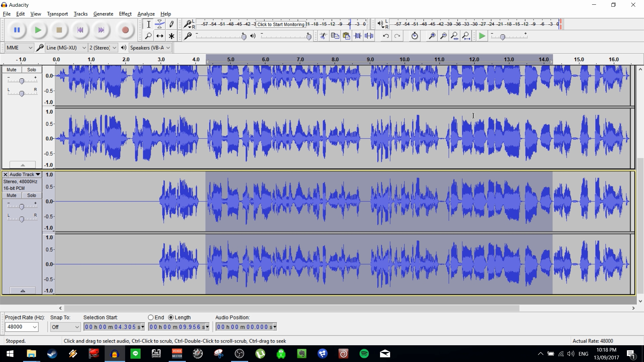This screenshot has width=644, height=362.
Task: Mute the lower Audio Track
Action: click(11, 195)
